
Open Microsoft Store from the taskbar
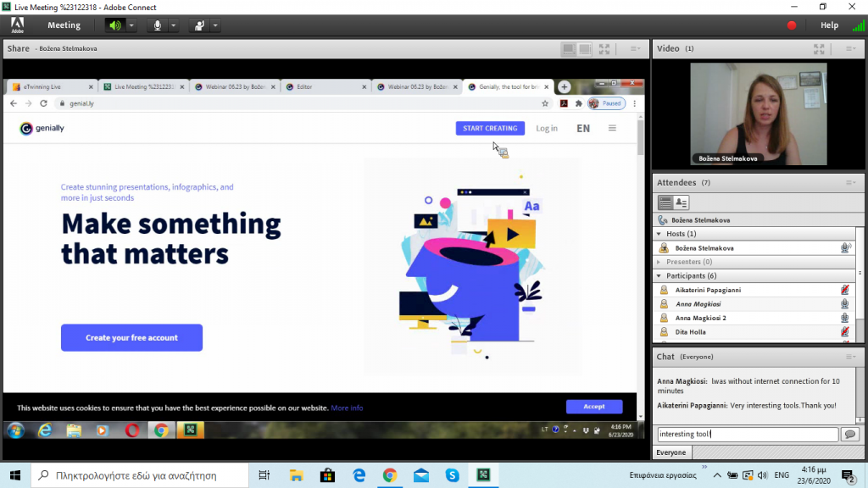328,475
